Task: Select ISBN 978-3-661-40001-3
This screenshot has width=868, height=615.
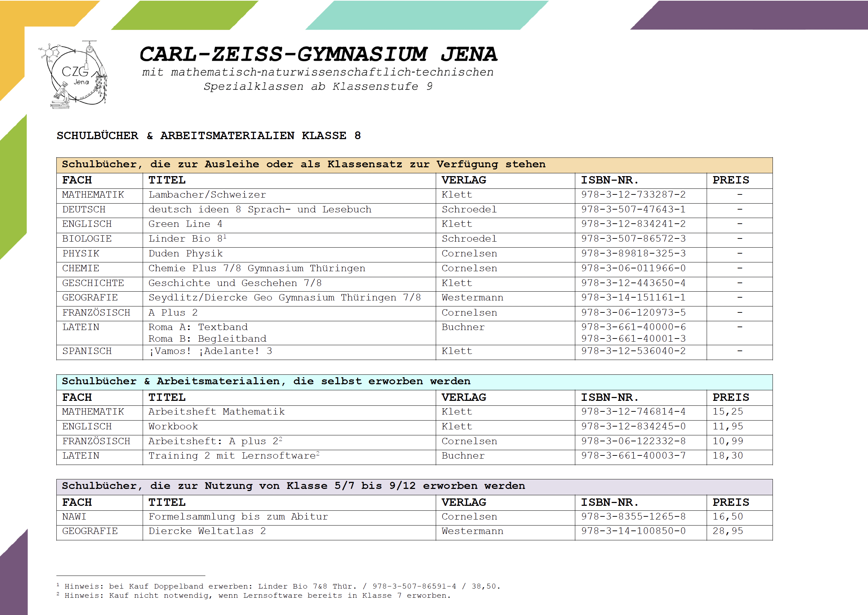Action: pyautogui.click(x=633, y=338)
